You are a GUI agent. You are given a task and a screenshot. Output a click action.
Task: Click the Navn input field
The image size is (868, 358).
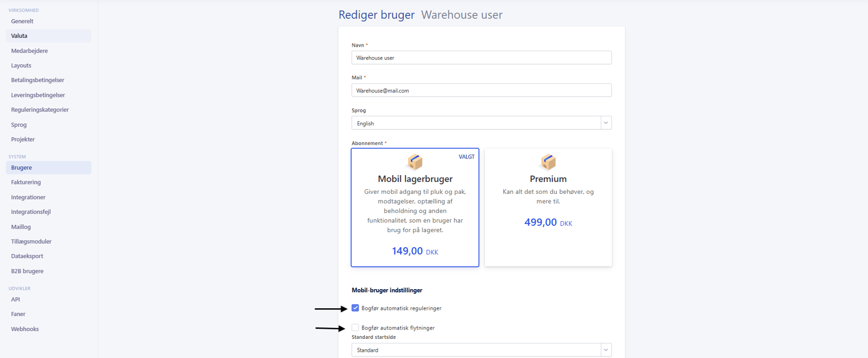pyautogui.click(x=481, y=58)
